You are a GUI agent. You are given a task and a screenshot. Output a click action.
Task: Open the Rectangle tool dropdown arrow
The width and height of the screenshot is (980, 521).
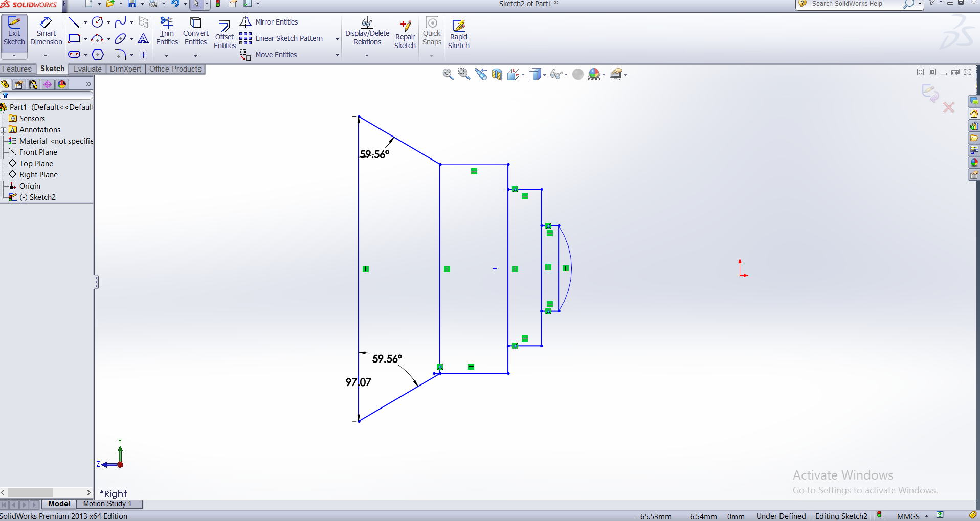[x=85, y=38]
